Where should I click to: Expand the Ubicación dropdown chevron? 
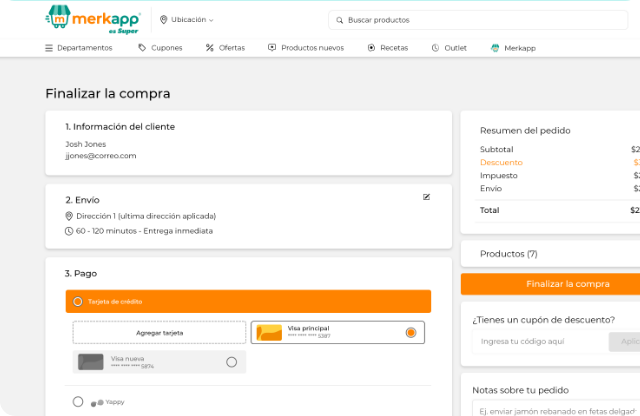[211, 20]
